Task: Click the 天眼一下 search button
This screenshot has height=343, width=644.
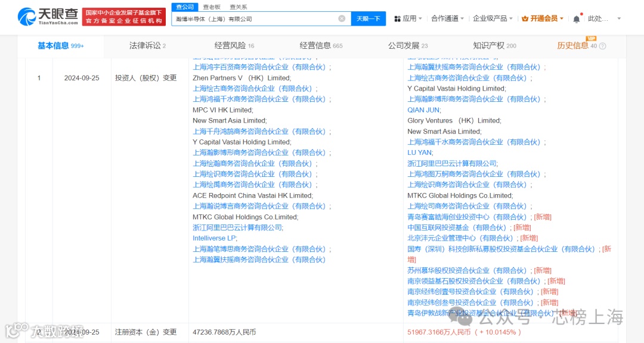Action: click(x=368, y=19)
